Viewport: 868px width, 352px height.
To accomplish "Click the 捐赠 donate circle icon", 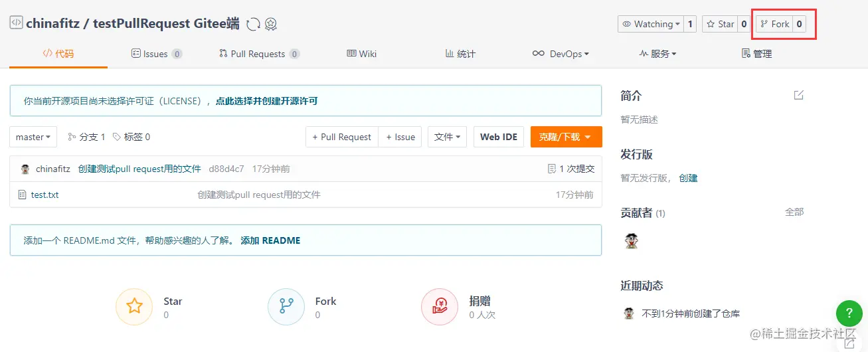I will point(440,306).
